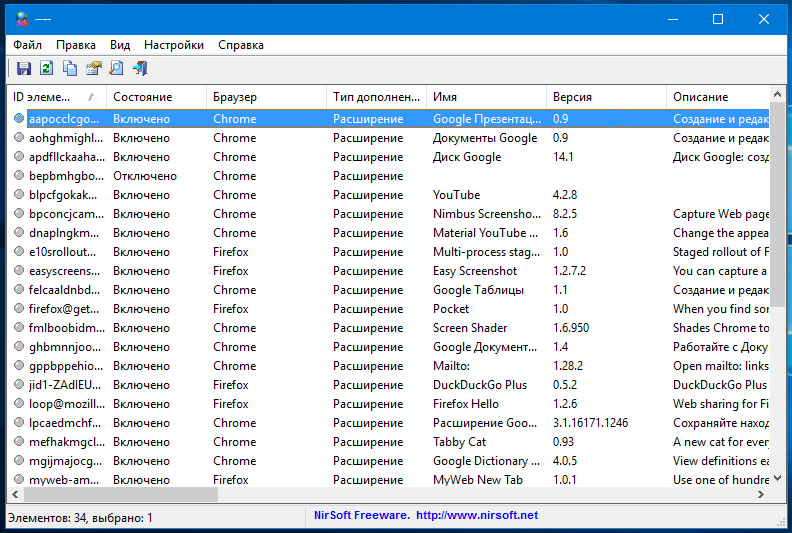Image resolution: width=792 pixels, height=533 pixels.
Task: Select the Google Dictionary name cell
Action: click(486, 461)
